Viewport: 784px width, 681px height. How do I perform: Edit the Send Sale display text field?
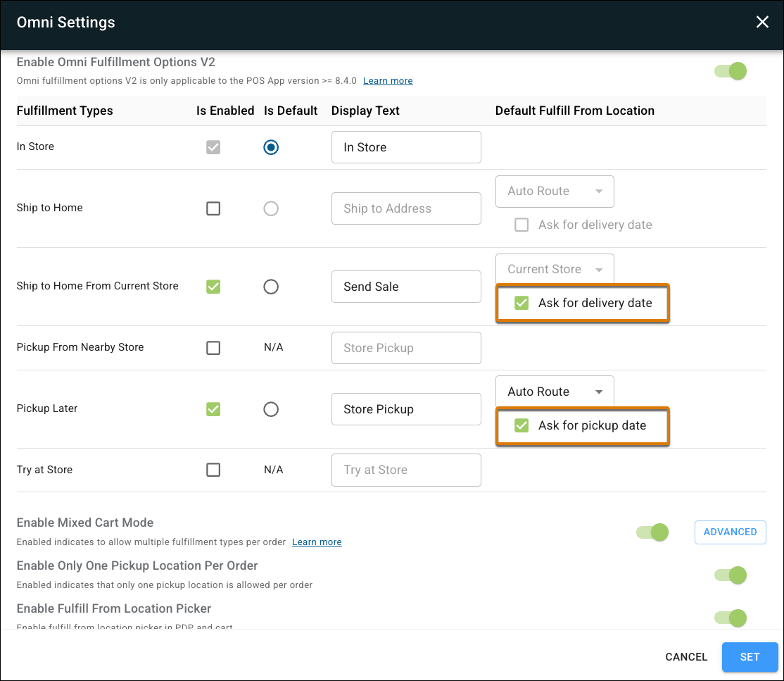pos(406,287)
